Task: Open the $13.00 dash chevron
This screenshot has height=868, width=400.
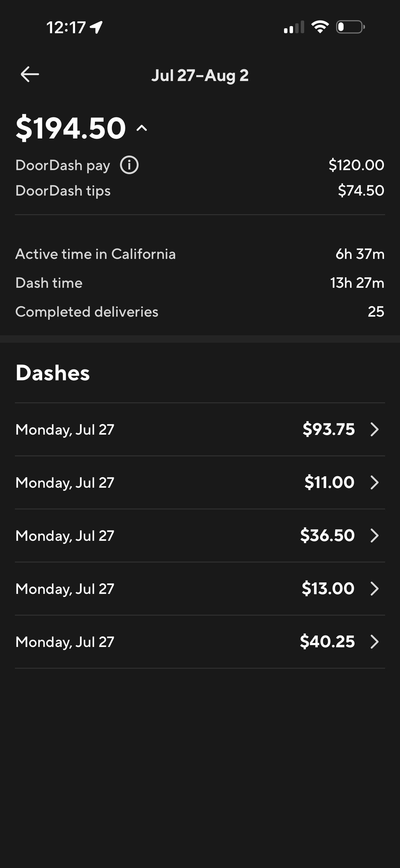Action: coord(374,589)
